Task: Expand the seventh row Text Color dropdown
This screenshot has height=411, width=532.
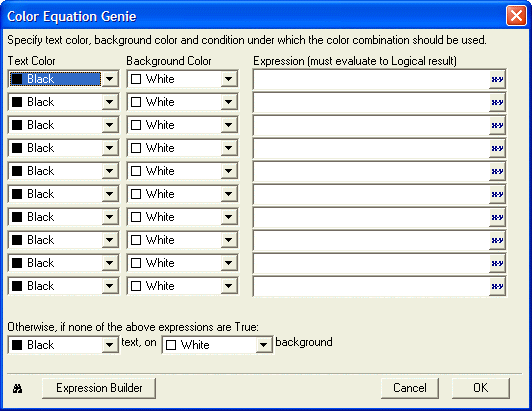Action: (x=110, y=217)
